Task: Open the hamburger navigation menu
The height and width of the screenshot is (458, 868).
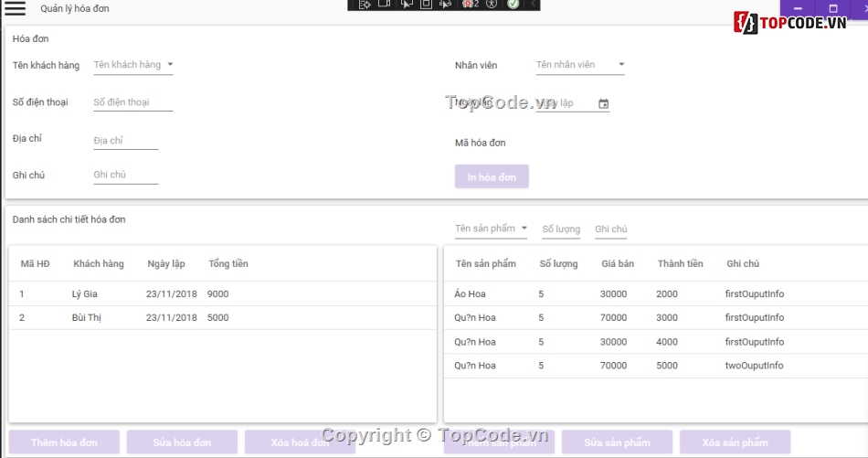Action: coord(16,9)
